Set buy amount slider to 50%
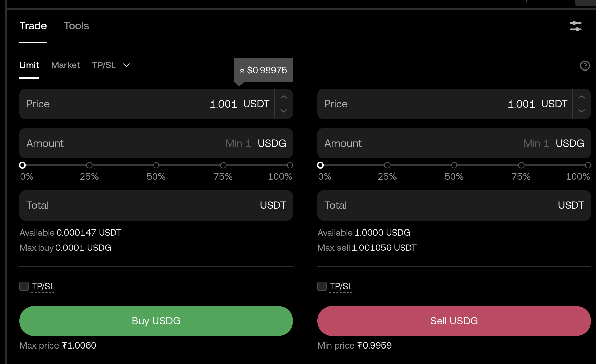 (x=156, y=165)
